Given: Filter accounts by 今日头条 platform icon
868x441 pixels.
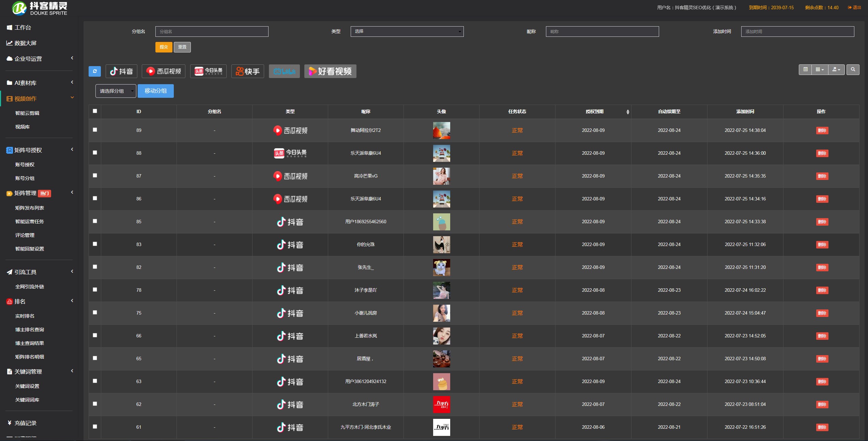Looking at the screenshot, I should [x=208, y=71].
